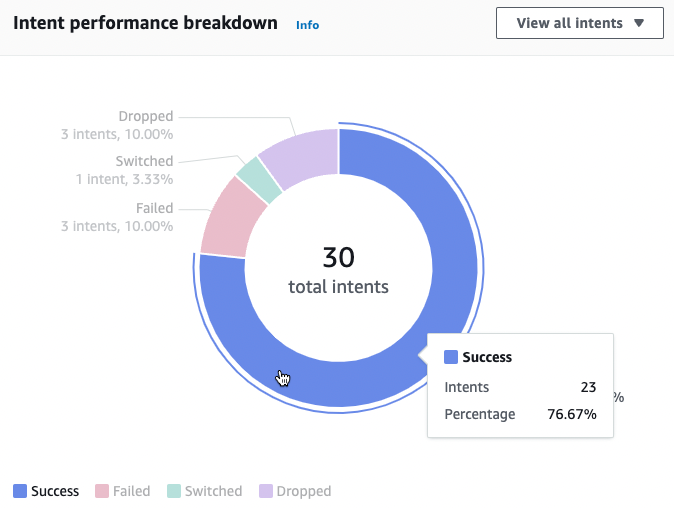This screenshot has height=508, width=674.
Task: Click the teal Switched legend color swatch
Action: pos(174,491)
